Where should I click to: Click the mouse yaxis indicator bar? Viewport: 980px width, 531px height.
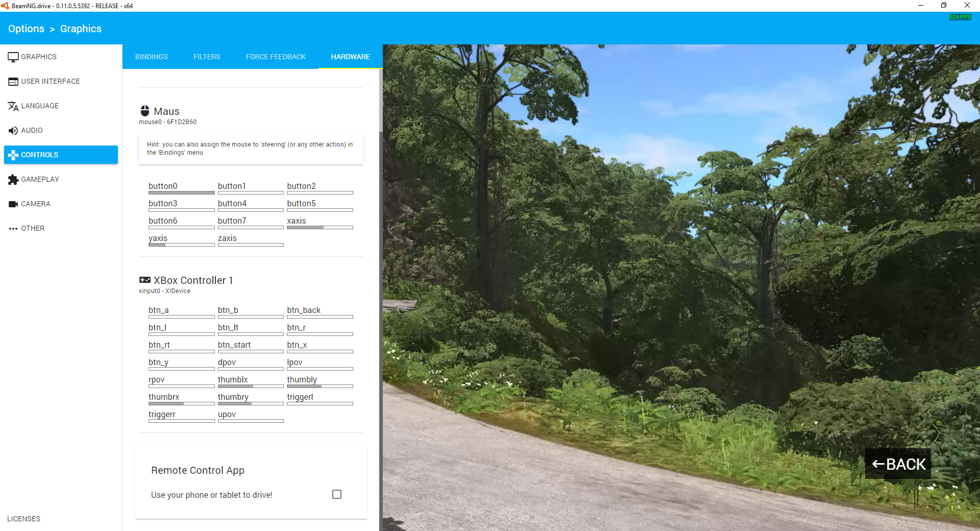(x=182, y=245)
